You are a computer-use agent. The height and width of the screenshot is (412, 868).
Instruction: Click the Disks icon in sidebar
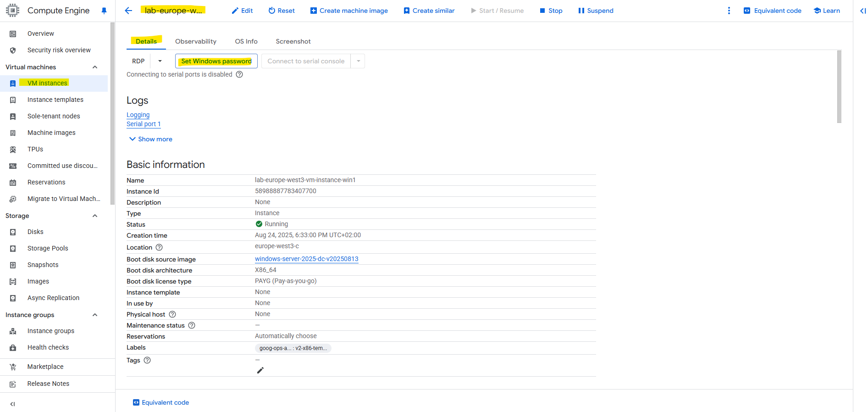[x=13, y=232]
